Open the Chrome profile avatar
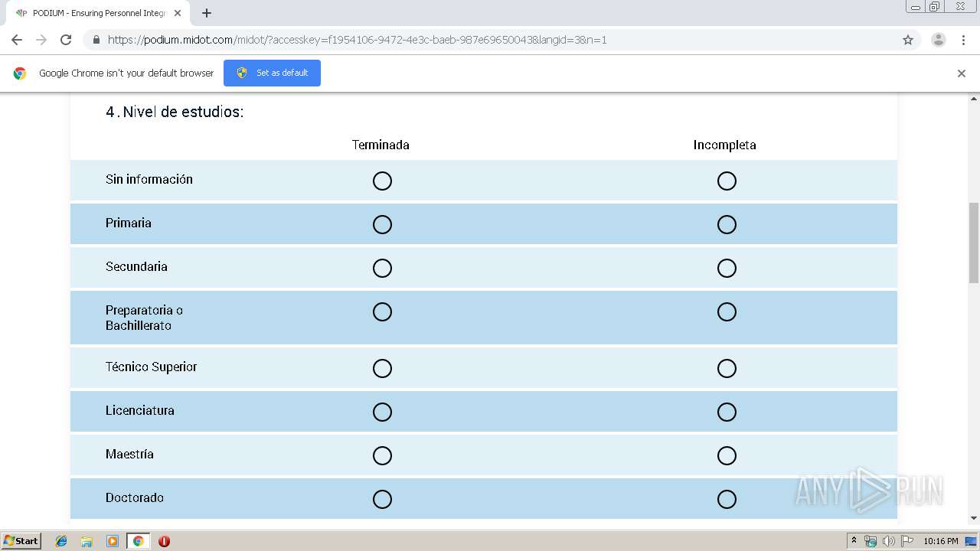980x551 pixels. tap(938, 40)
